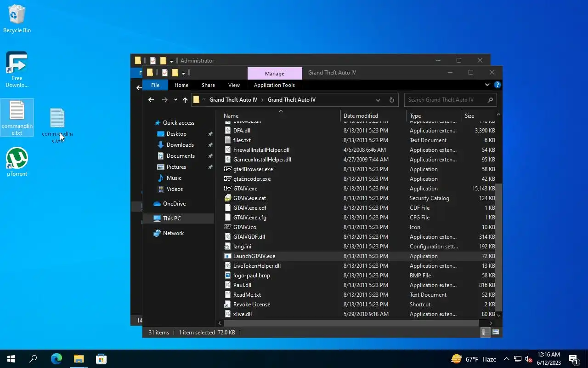Click the New folder icon in the quick access toolbar
The width and height of the screenshot is (588, 368).
(175, 73)
